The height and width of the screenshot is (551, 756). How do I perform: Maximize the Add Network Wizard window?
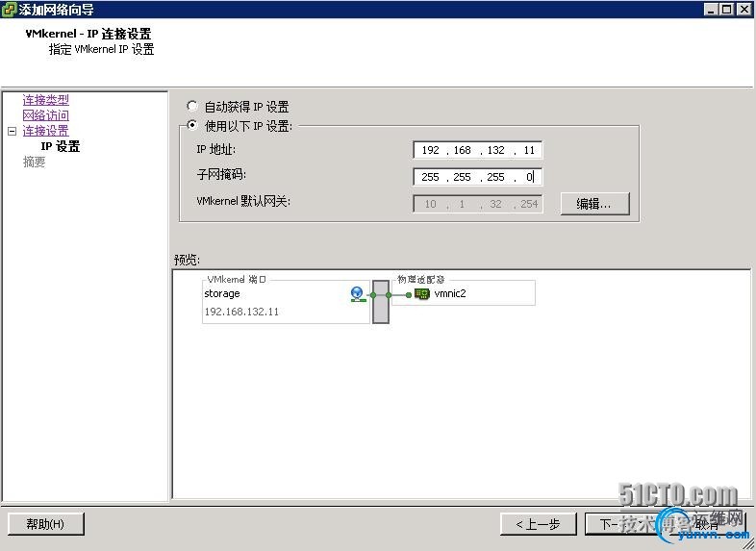coord(726,10)
